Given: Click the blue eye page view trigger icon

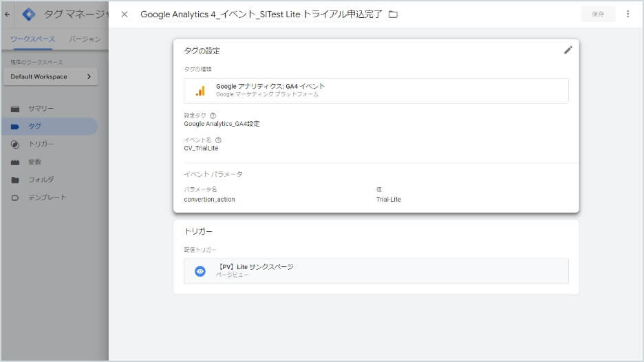Looking at the screenshot, I should [x=200, y=271].
